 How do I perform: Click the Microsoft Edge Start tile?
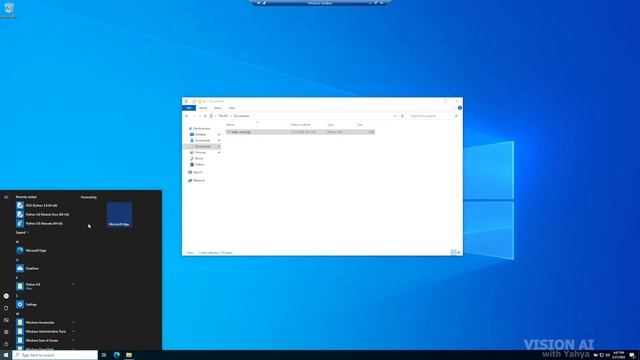[x=119, y=215]
